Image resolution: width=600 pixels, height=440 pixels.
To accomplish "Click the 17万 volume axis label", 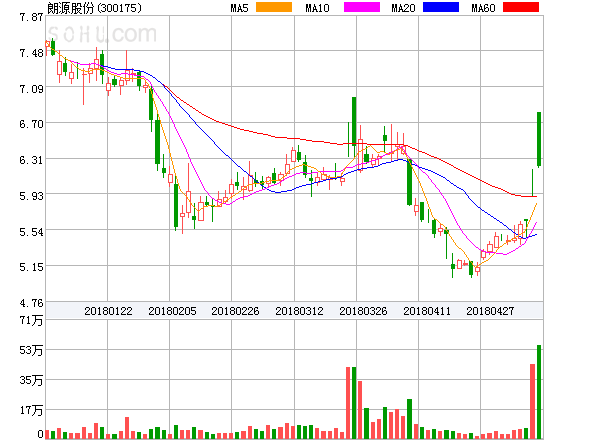I will tap(31, 411).
